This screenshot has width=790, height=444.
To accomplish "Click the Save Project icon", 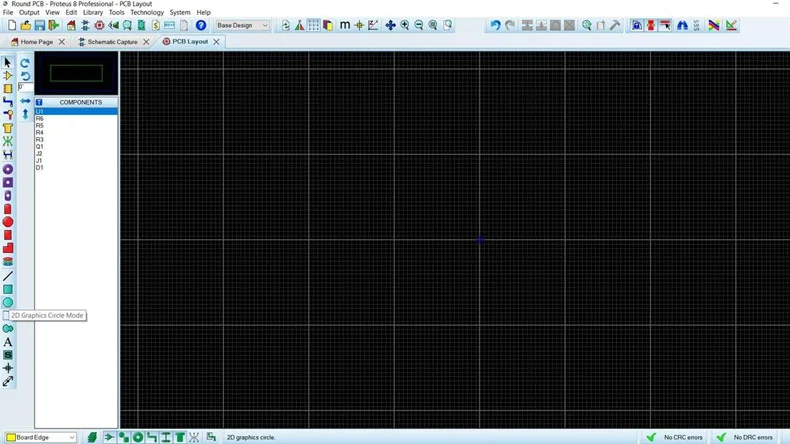I will [x=40, y=25].
